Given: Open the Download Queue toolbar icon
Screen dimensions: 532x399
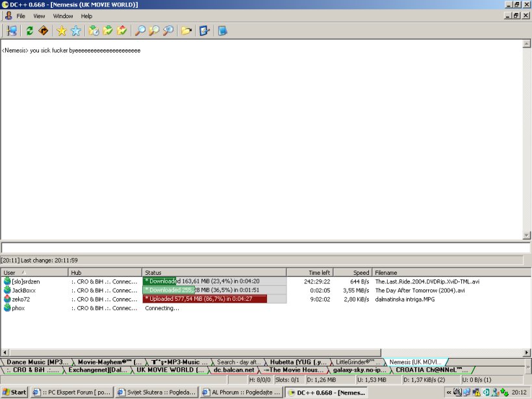Looking at the screenshot, I should [x=94, y=31].
